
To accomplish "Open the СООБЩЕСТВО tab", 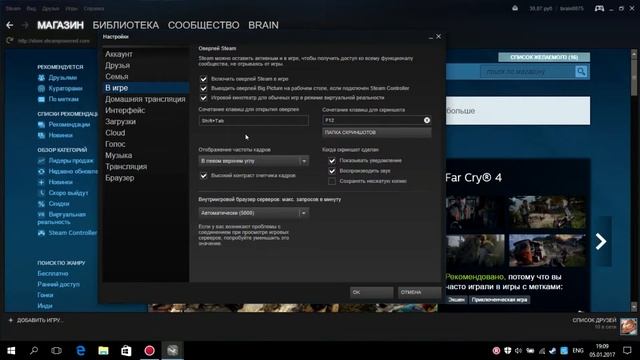I will click(203, 25).
